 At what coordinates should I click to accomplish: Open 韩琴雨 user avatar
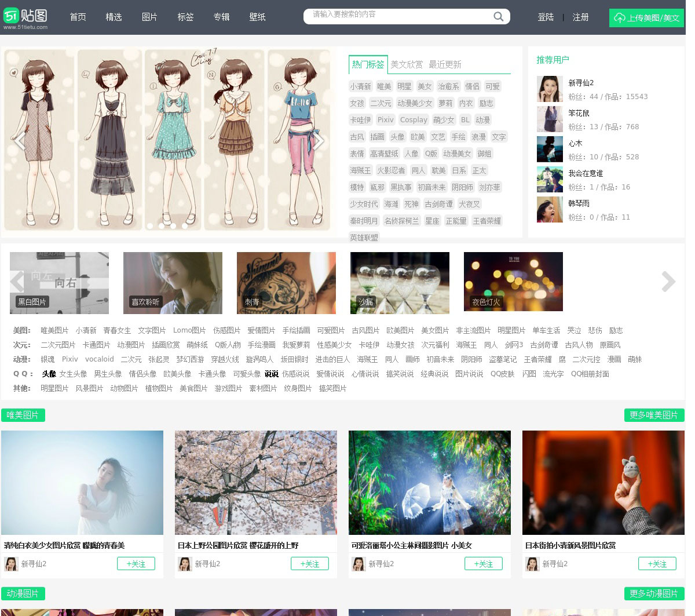550,210
